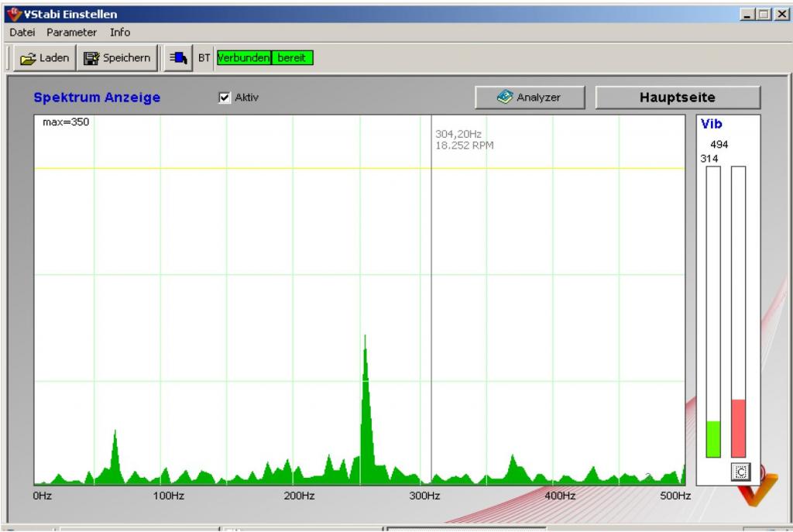Uncheck the Aktiv checkbox
Image resolution: width=793 pixels, height=532 pixels.
(x=225, y=98)
